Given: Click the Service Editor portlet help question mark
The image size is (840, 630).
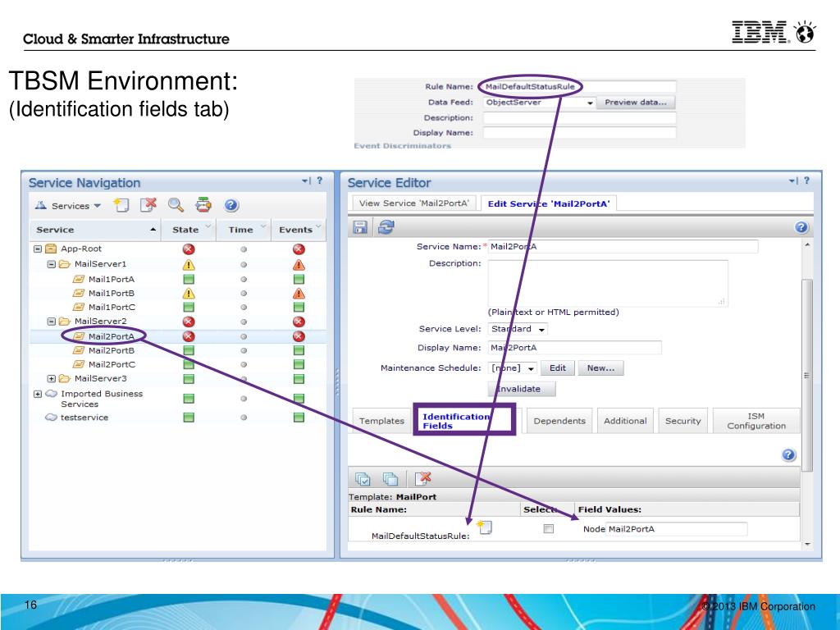Looking at the screenshot, I should pyautogui.click(x=806, y=181).
